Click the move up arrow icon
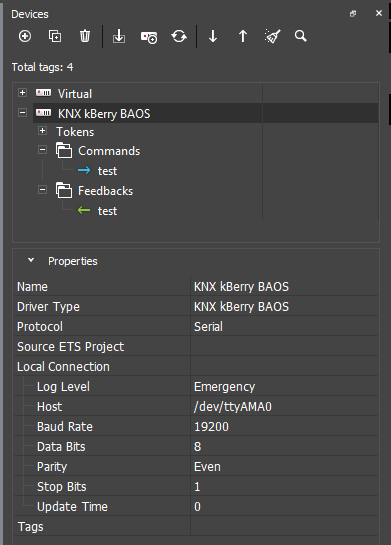The height and width of the screenshot is (545, 391). (243, 36)
